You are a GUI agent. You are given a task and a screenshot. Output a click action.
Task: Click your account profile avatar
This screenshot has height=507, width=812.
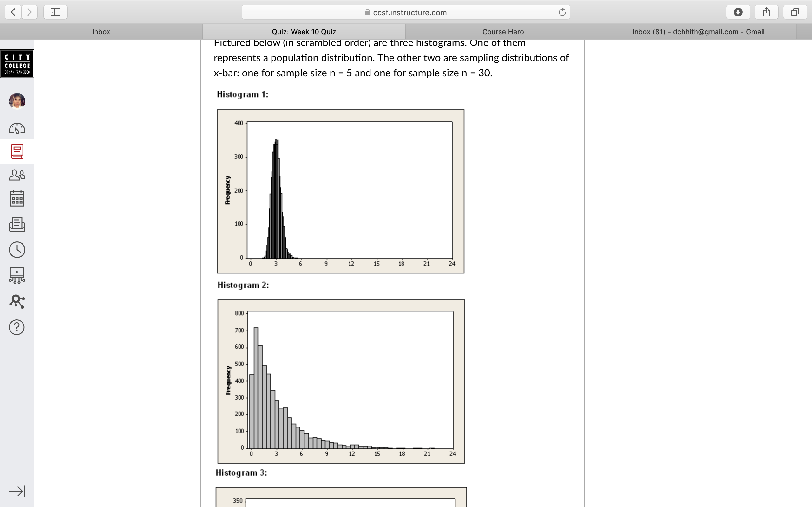17,101
